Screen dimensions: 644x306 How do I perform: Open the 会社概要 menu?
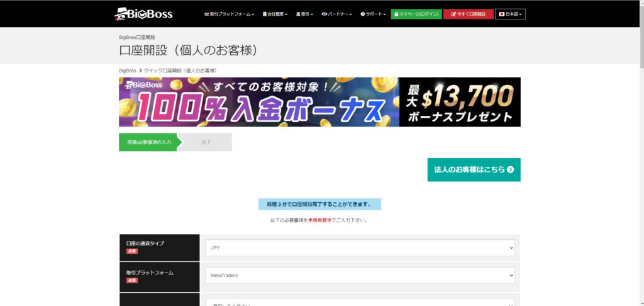pyautogui.click(x=275, y=14)
